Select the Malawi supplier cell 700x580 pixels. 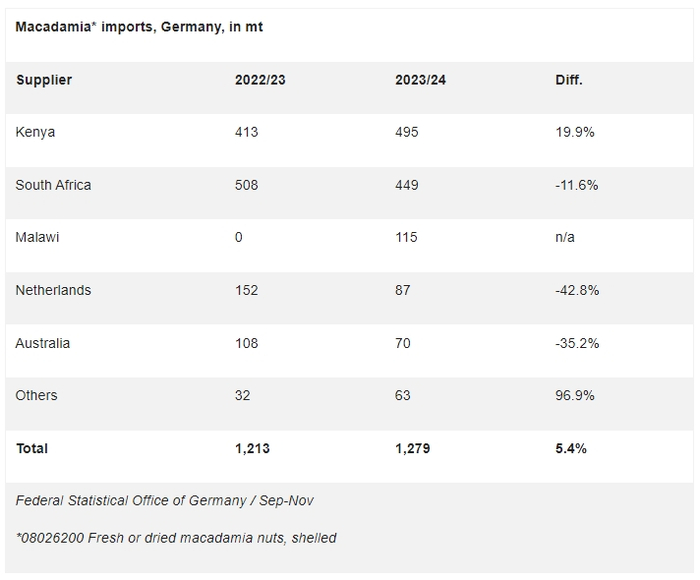click(38, 237)
